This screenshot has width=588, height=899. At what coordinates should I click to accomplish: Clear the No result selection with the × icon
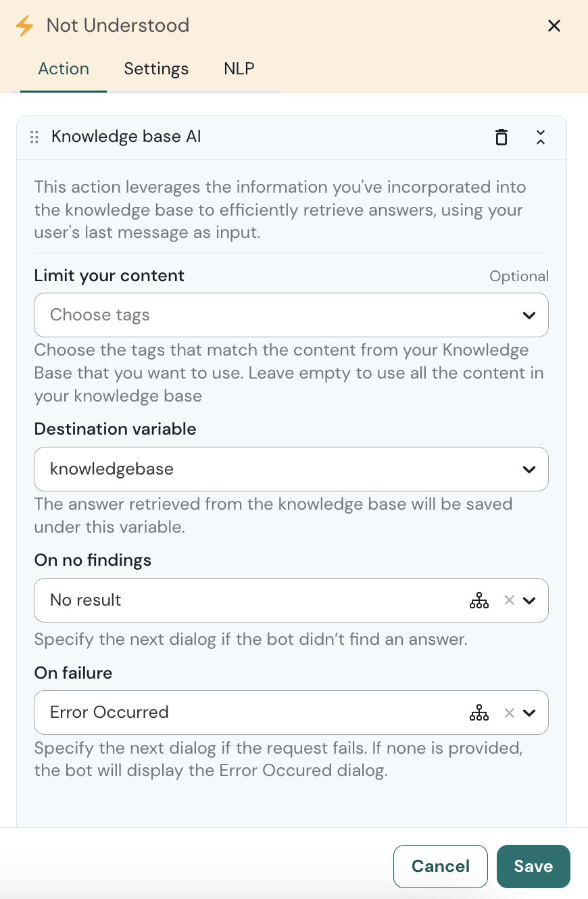[509, 600]
